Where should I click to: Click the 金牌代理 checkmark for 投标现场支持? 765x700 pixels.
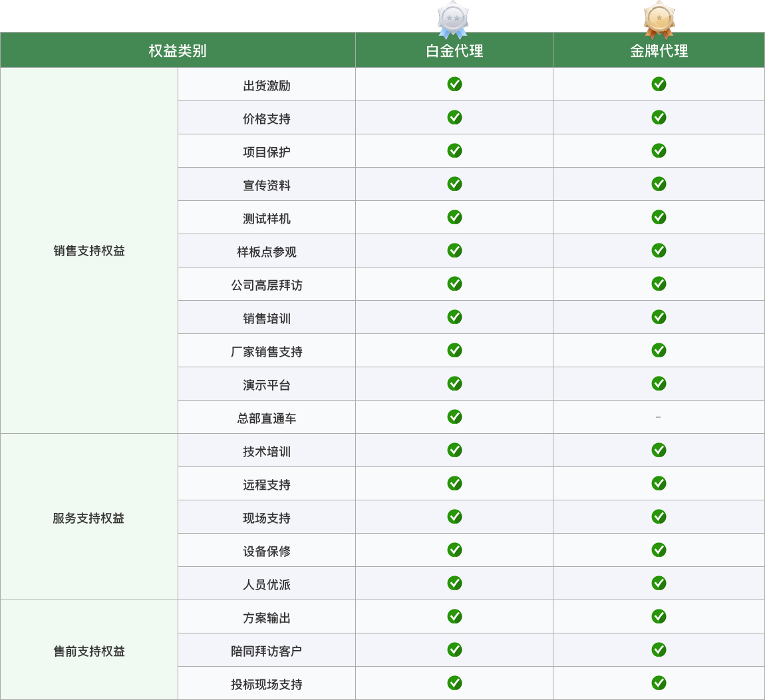(659, 683)
